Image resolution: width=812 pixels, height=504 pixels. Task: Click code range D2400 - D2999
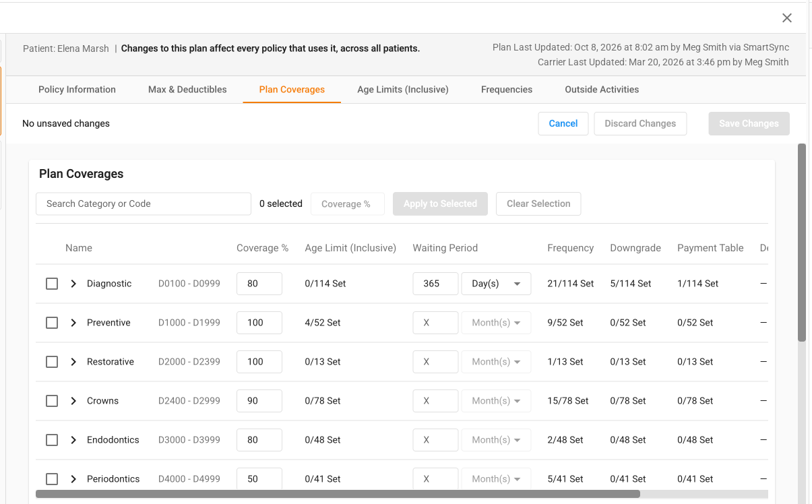(x=189, y=401)
